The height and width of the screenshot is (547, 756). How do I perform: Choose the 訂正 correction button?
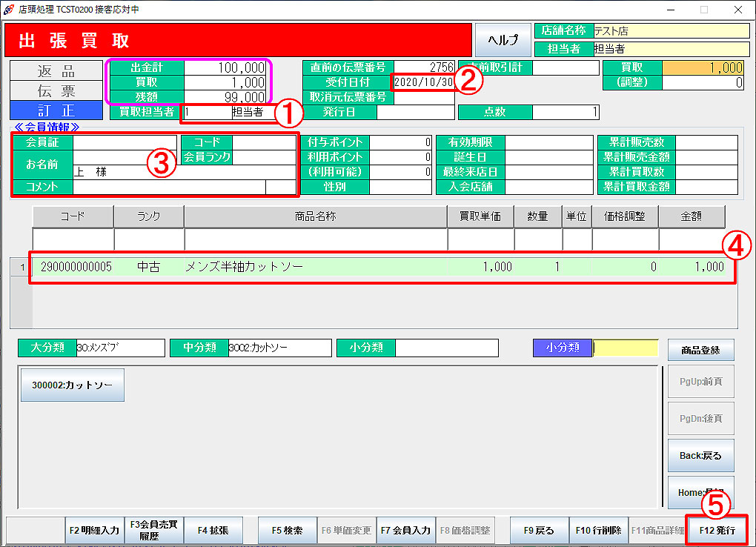(x=56, y=111)
